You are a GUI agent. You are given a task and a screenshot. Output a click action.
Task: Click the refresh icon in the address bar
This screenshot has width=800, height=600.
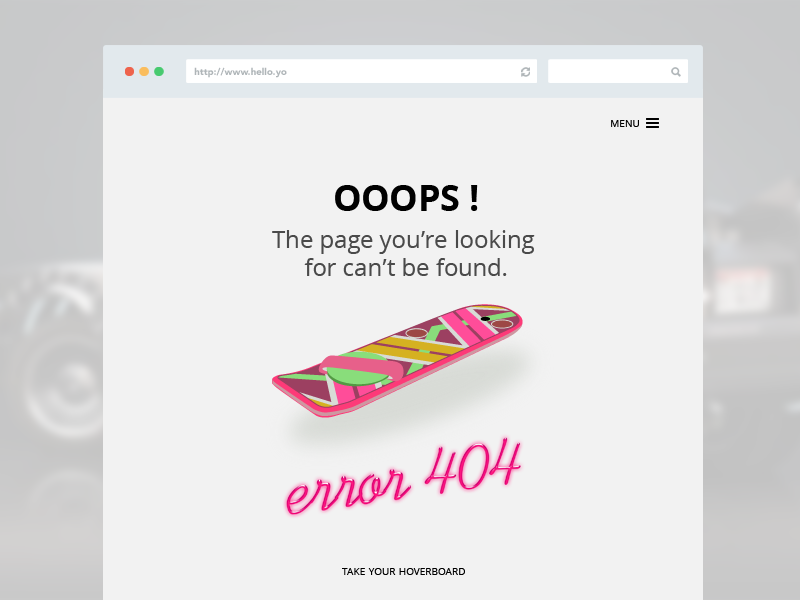click(526, 72)
